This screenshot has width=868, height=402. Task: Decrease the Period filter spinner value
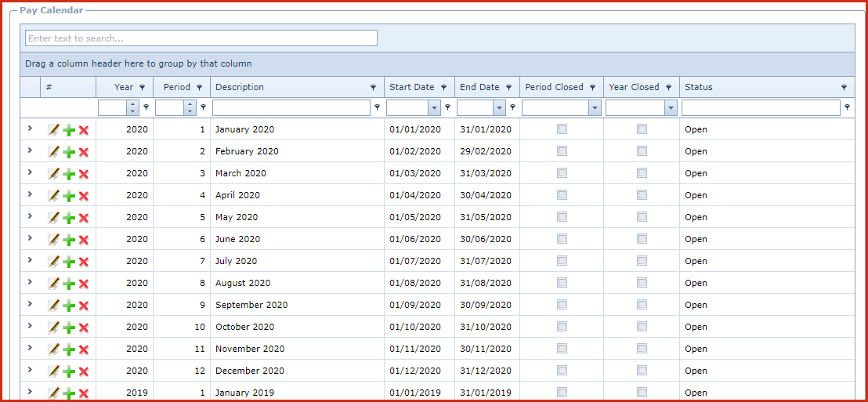tap(190, 112)
